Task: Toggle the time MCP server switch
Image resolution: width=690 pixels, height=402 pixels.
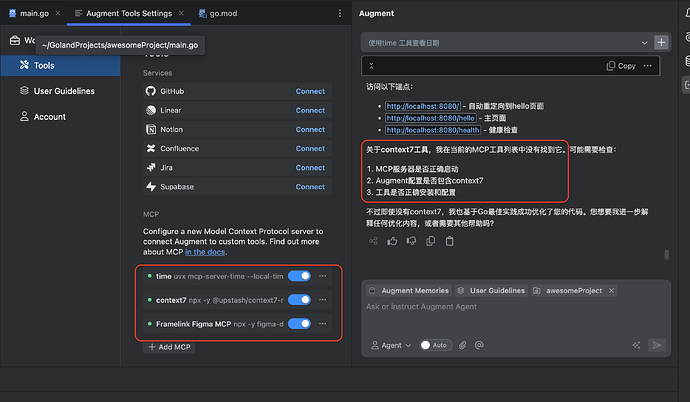Action: point(299,276)
